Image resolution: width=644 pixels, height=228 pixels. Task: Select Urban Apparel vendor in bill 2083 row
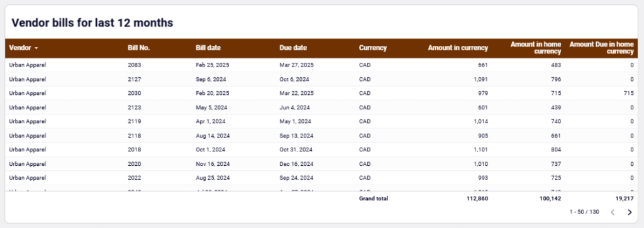point(28,65)
